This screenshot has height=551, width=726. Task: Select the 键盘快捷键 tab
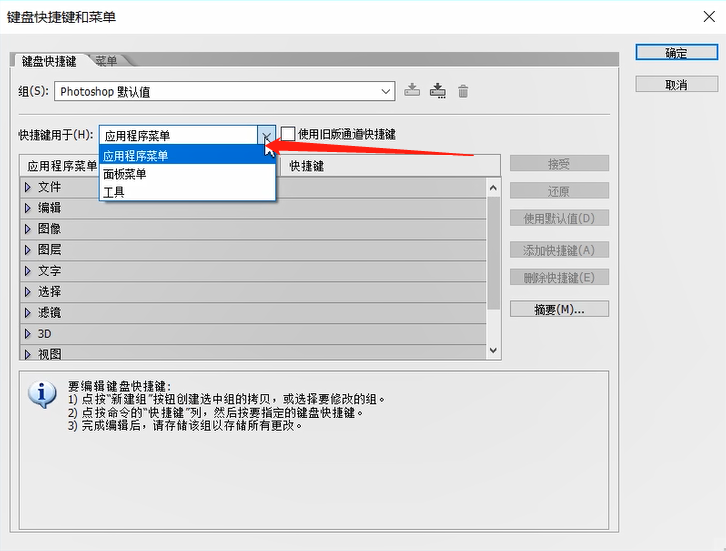[49, 61]
